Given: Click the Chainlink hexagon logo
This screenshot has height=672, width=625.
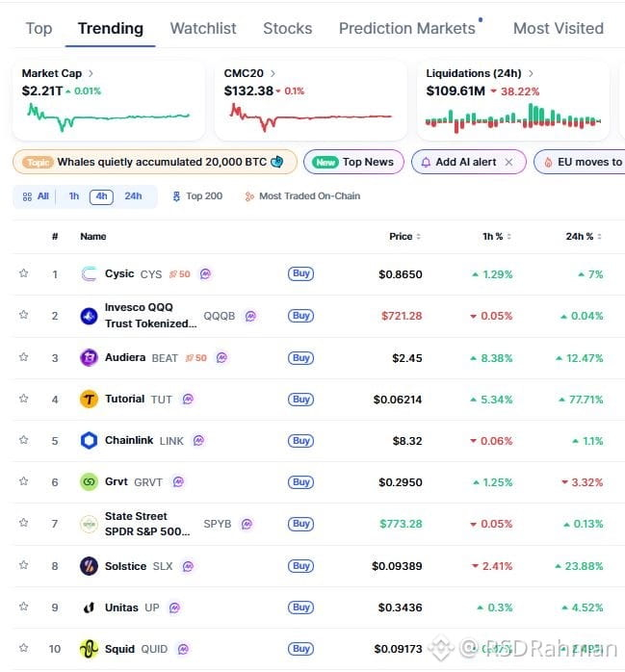Looking at the screenshot, I should (89, 440).
